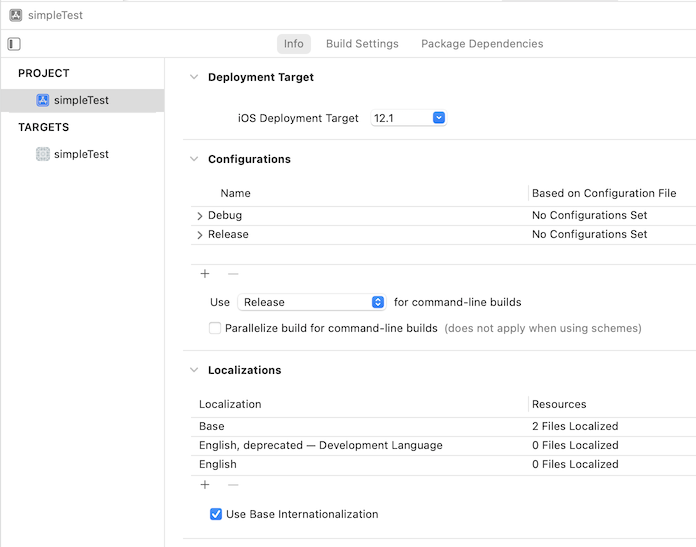Add a new configuration with the plus button
Image resolution: width=696 pixels, height=547 pixels.
coord(205,274)
